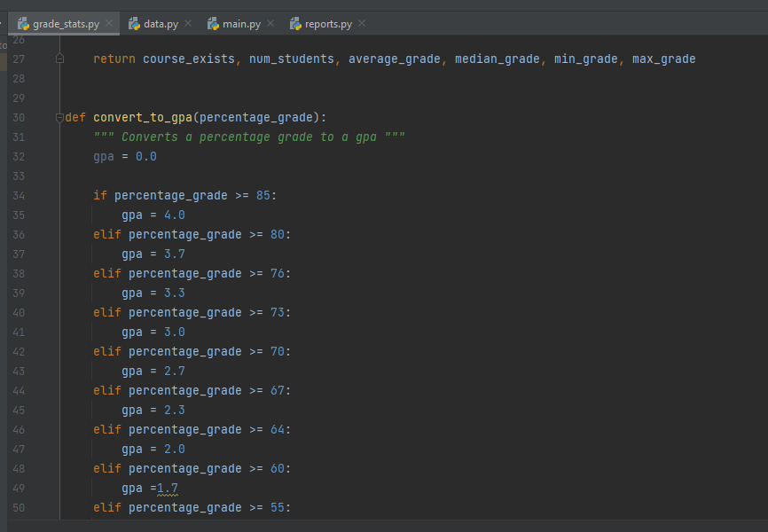
Task: Switch to the reports.py tab
Action: tap(328, 24)
